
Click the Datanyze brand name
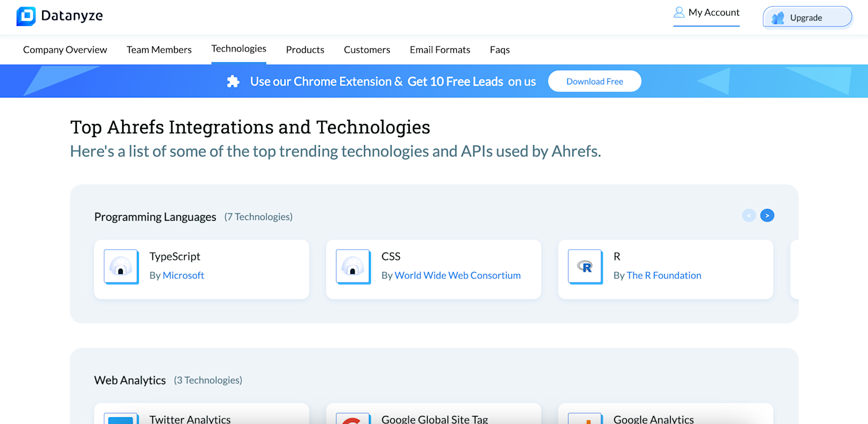(72, 16)
